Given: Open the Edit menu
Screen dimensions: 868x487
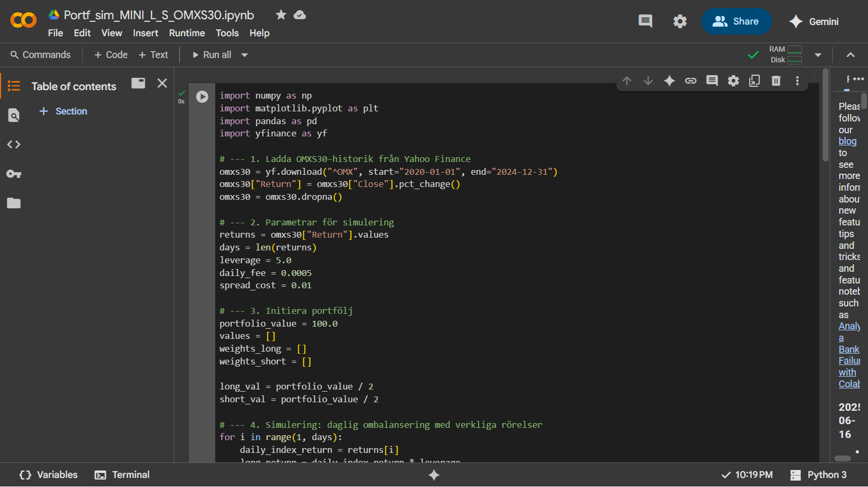Looking at the screenshot, I should pos(82,33).
